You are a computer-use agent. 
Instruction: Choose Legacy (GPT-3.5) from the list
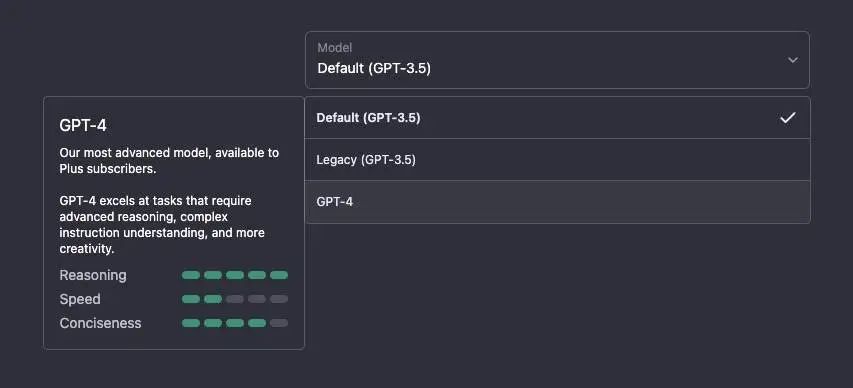(557, 159)
